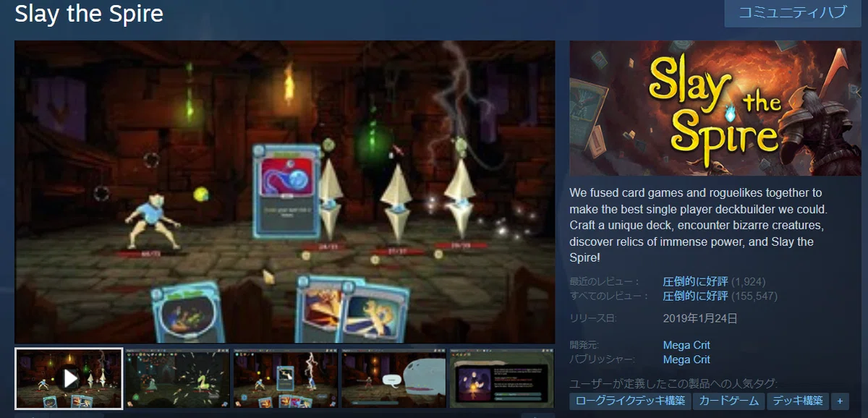
Task: Select the デッキ構築 tag
Action: (798, 401)
